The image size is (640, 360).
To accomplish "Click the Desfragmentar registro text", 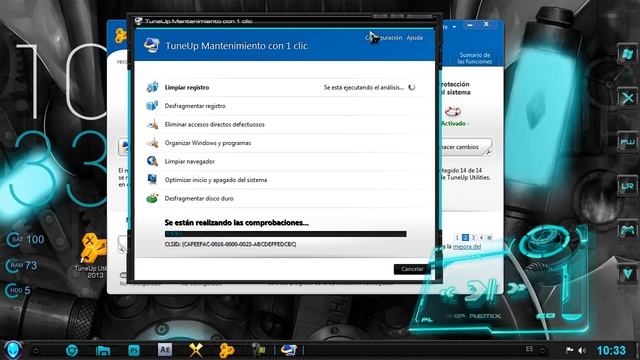I will (195, 106).
